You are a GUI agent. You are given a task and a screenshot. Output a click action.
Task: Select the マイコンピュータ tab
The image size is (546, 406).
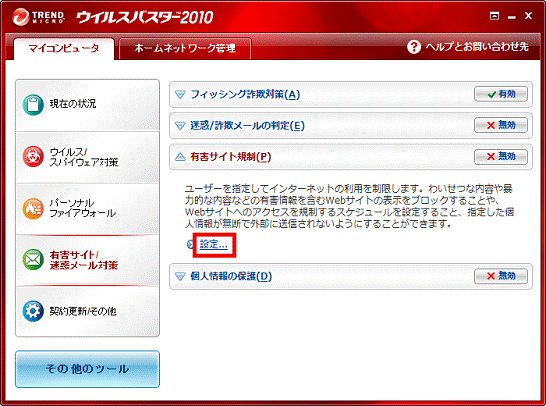coord(64,48)
